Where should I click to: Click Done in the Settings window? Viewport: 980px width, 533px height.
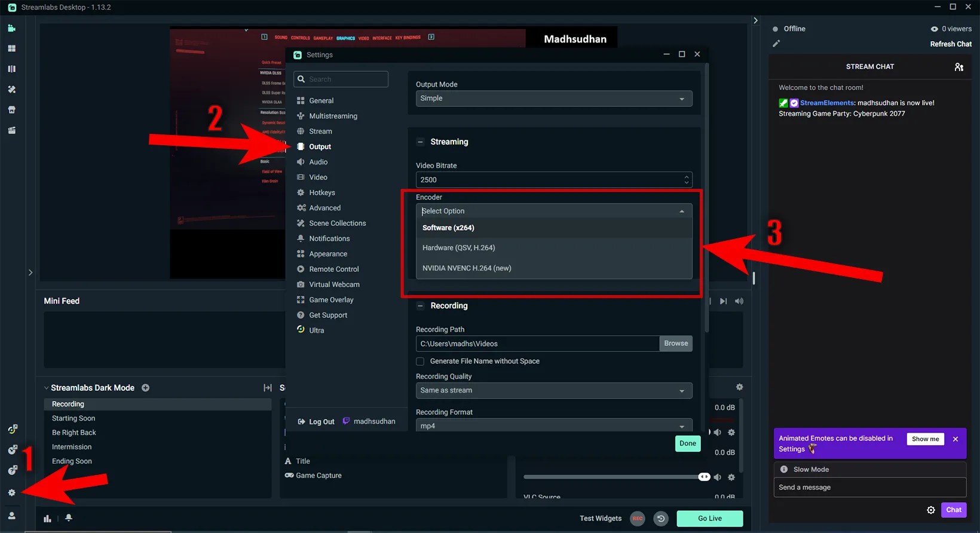coord(688,443)
